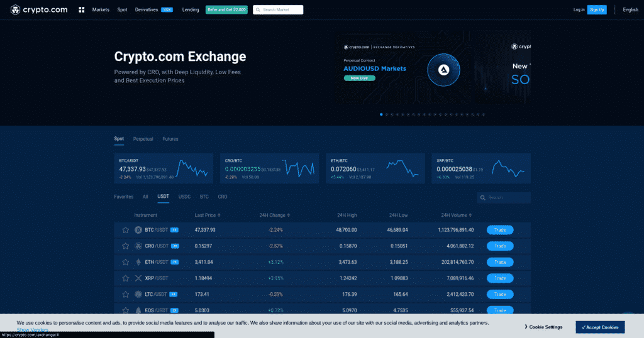Click Now Live button on AUDIOUSD banner

[359, 79]
